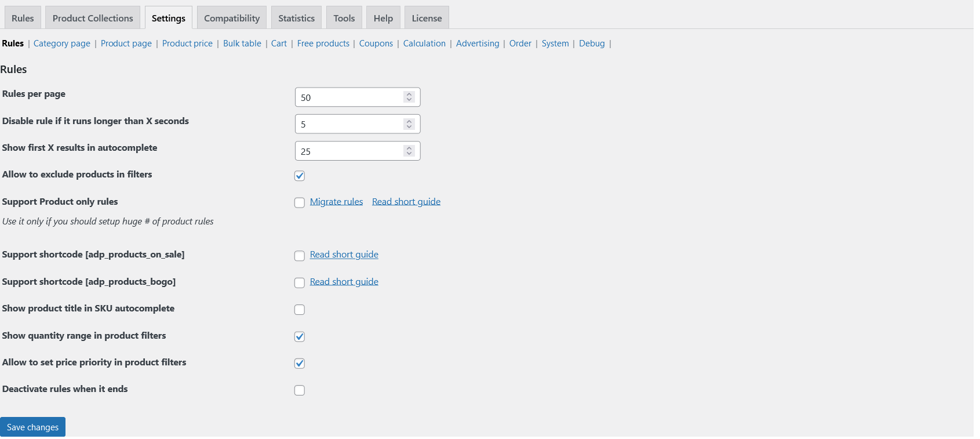Go to Product price settings
Viewport: 980px width, 439px height.
tap(187, 43)
